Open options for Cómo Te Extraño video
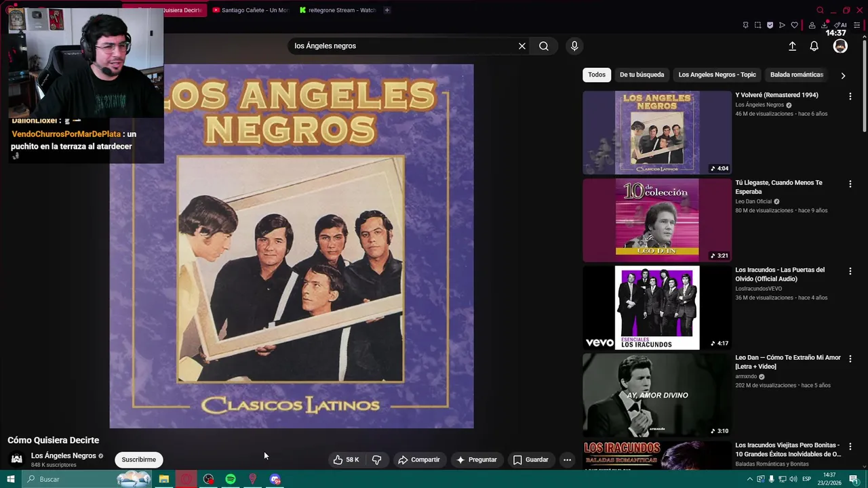Viewport: 868px width, 488px height. 850,359
